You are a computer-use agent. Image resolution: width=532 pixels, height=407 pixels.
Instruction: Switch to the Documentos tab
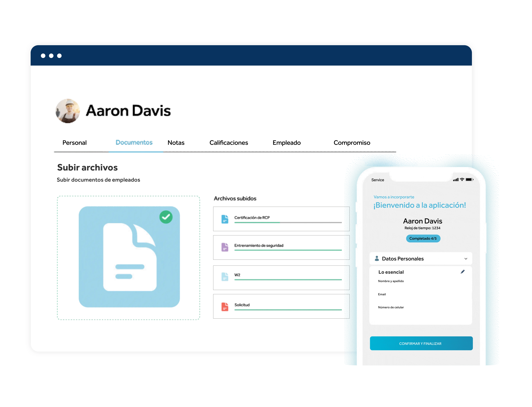click(x=134, y=142)
